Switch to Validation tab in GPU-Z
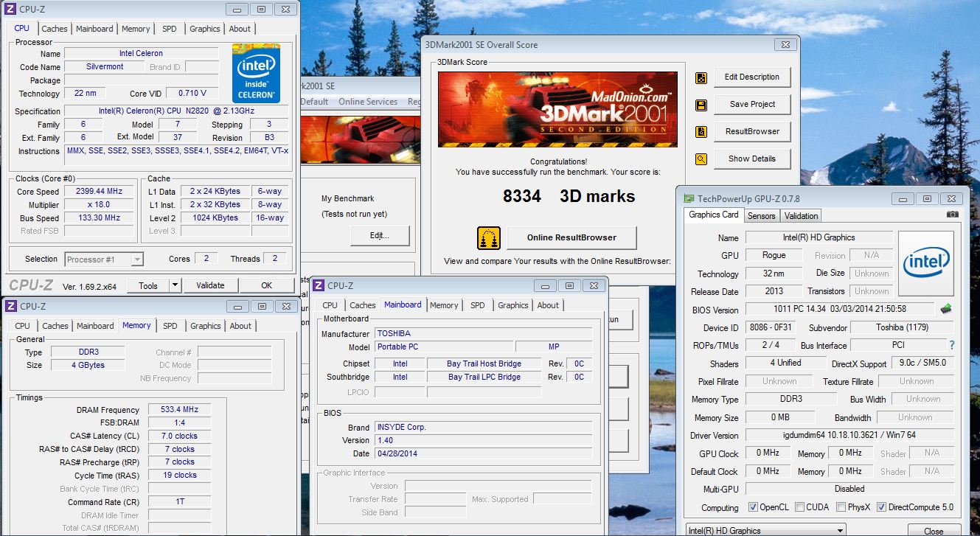 click(801, 216)
